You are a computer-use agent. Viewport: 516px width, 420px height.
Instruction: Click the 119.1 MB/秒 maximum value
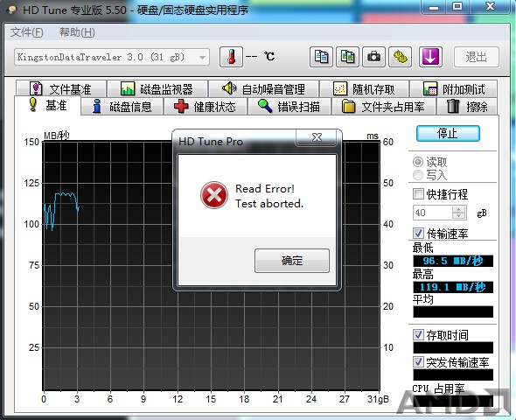pyautogui.click(x=453, y=287)
